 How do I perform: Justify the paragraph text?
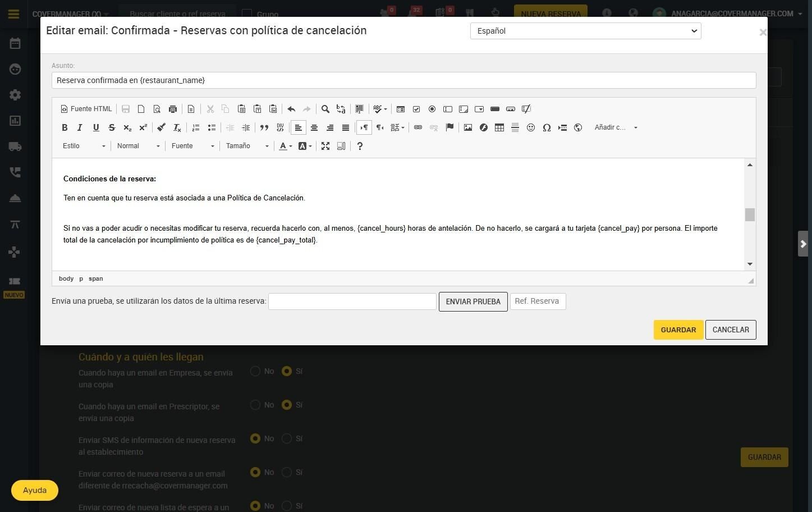(346, 127)
